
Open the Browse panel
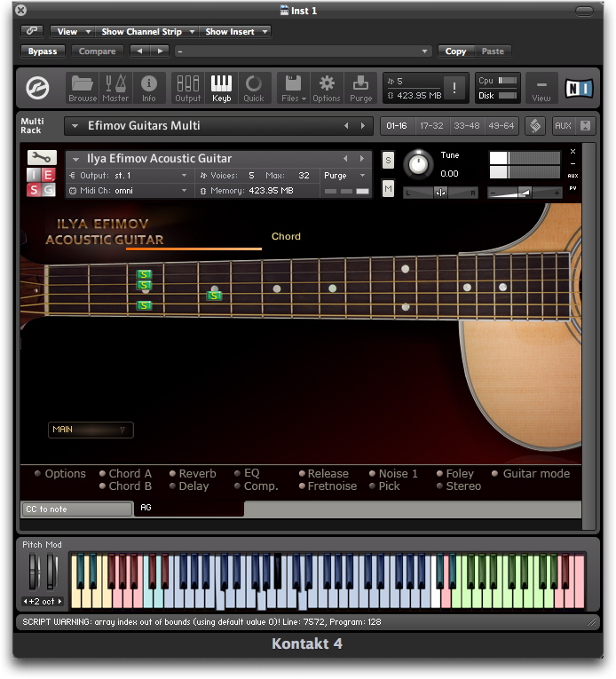83,89
